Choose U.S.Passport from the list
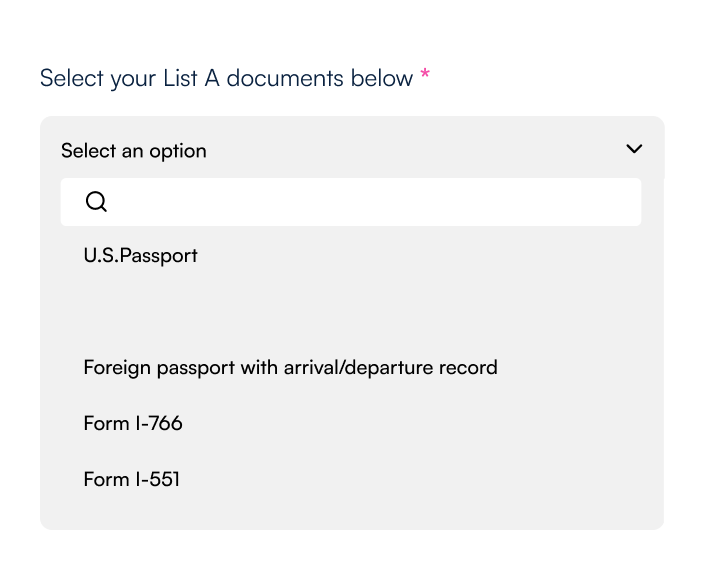Screen dimensions: 705x580 [x=141, y=255]
